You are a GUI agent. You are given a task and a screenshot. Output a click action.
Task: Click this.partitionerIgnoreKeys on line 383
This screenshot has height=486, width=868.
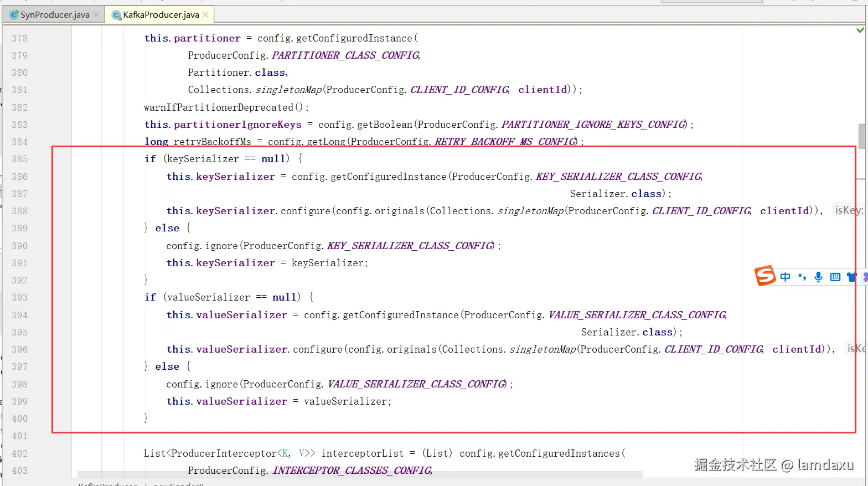click(223, 125)
